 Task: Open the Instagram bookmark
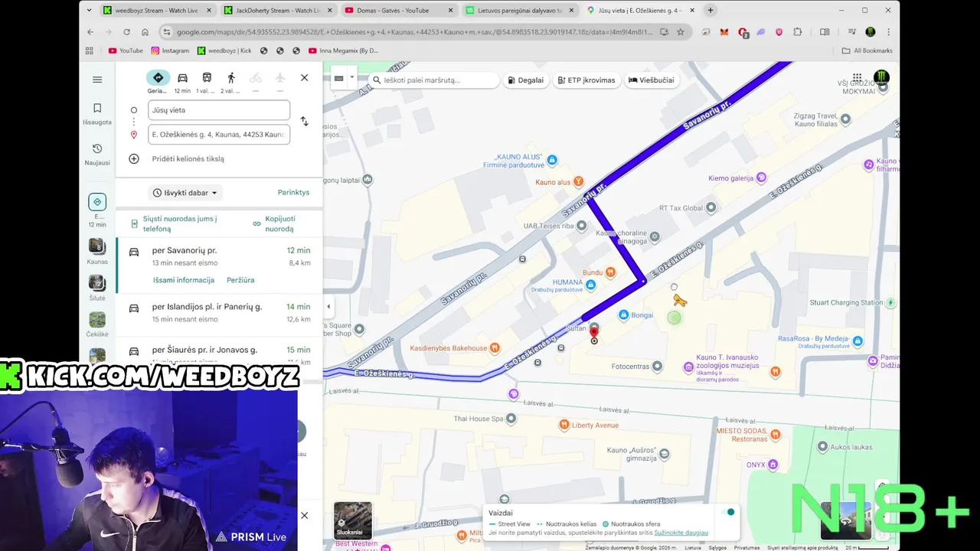(x=170, y=51)
